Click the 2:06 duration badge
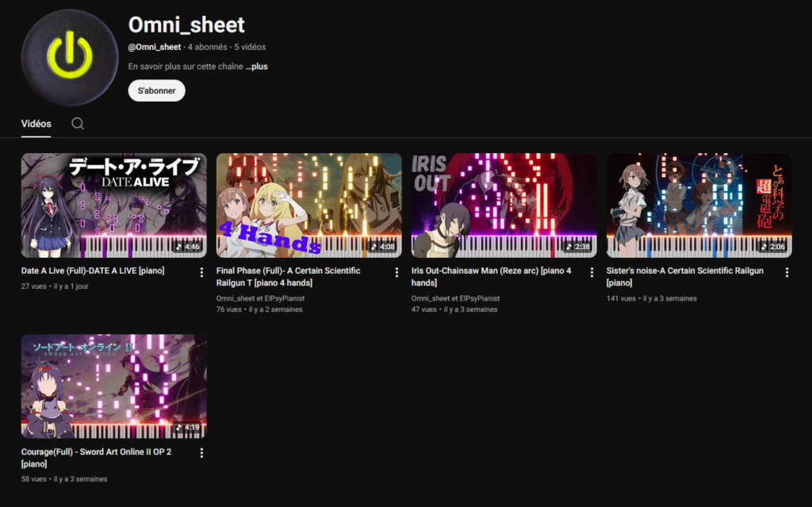This screenshot has height=507, width=812. [x=773, y=247]
